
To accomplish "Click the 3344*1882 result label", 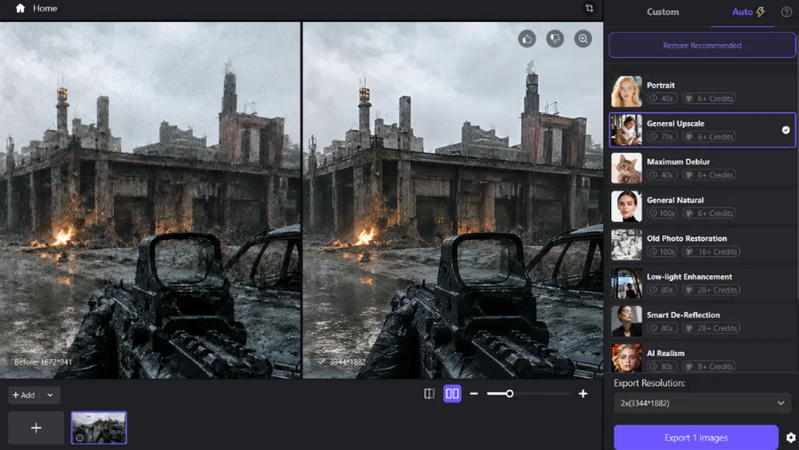I will click(348, 362).
